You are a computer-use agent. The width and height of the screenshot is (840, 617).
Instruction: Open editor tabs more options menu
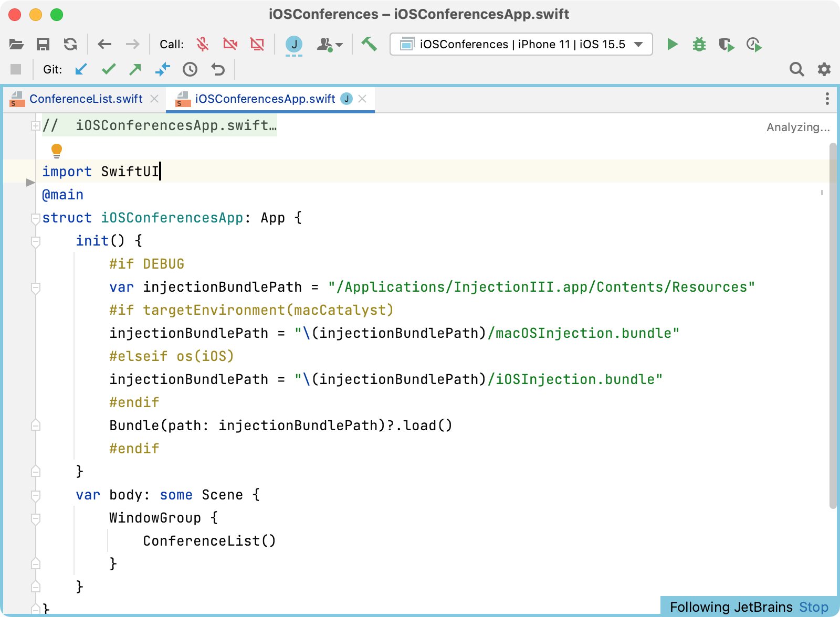pyautogui.click(x=827, y=99)
